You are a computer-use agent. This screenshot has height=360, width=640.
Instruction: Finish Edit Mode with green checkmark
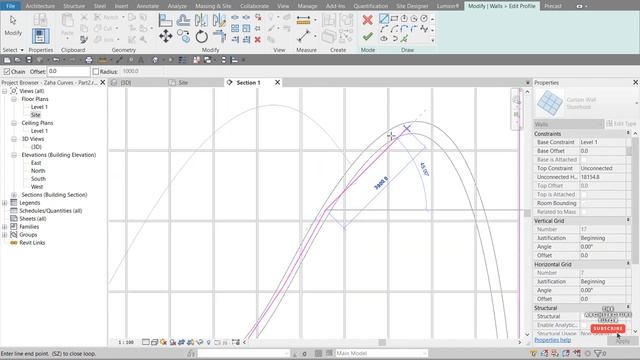click(x=367, y=37)
